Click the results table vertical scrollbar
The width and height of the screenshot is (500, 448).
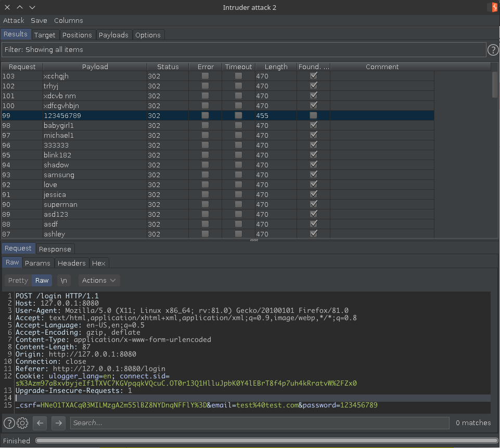[495, 85]
